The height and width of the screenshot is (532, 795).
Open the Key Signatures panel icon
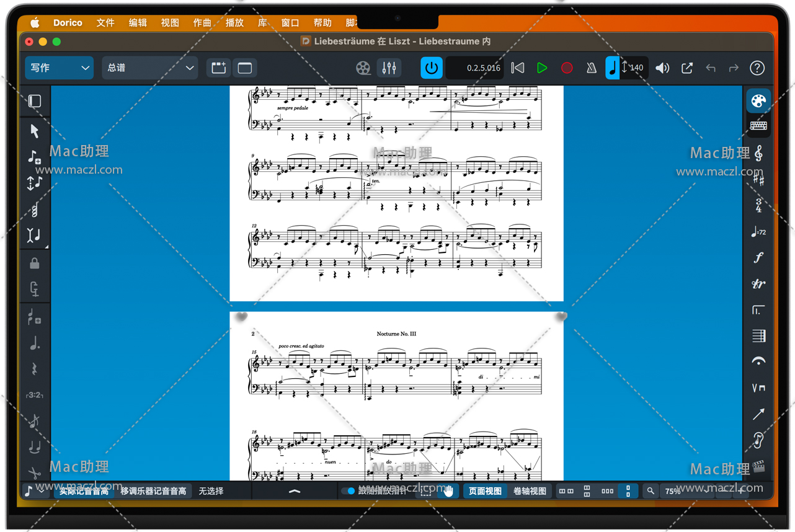pos(758,180)
